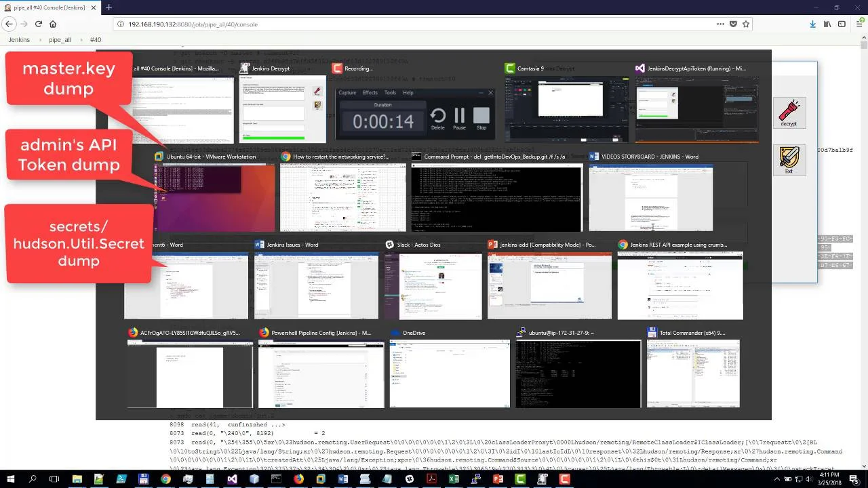Switch to the Recording... window thumbnail

[x=414, y=104]
